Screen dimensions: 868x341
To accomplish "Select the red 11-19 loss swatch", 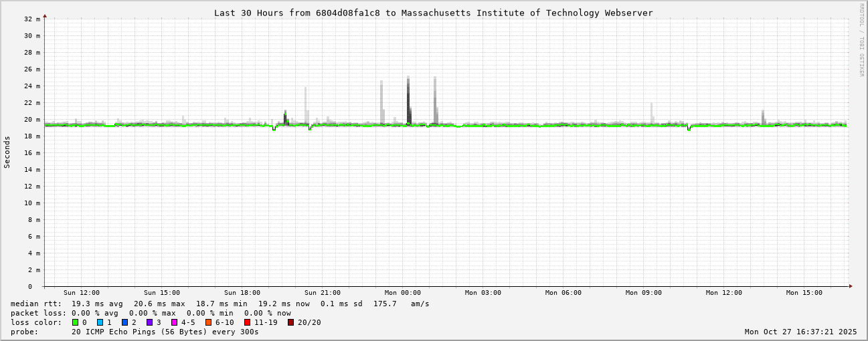I will [x=248, y=322].
